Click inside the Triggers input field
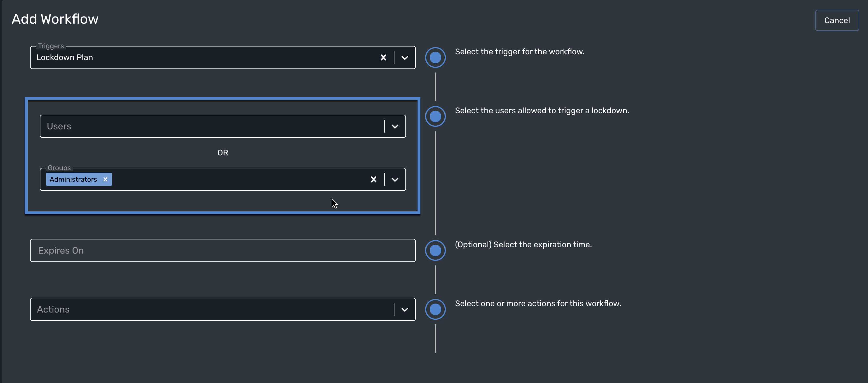The image size is (868, 383). 202,57
